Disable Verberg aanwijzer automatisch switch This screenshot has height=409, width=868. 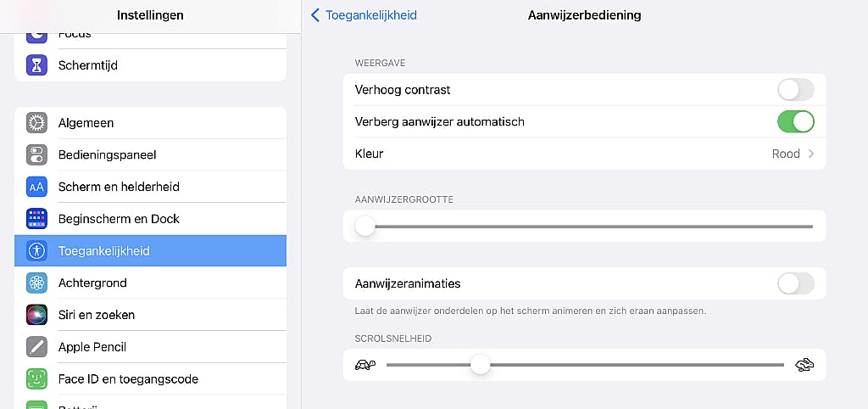click(795, 122)
